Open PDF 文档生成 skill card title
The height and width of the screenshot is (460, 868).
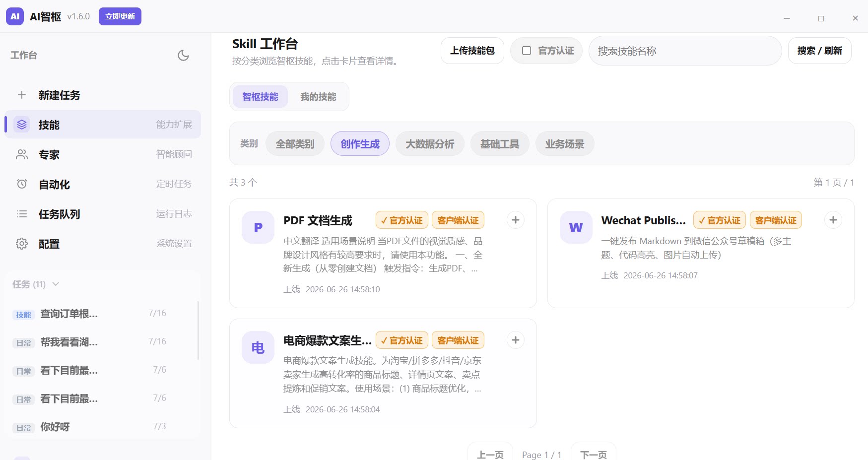[318, 220]
